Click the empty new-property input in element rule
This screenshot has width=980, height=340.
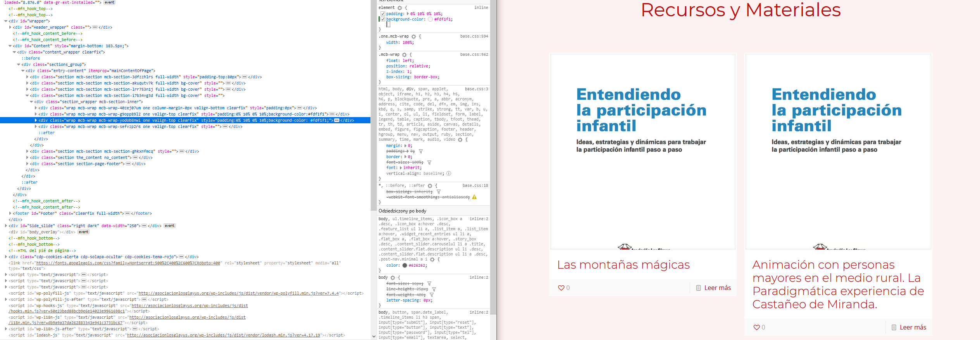click(388, 24)
